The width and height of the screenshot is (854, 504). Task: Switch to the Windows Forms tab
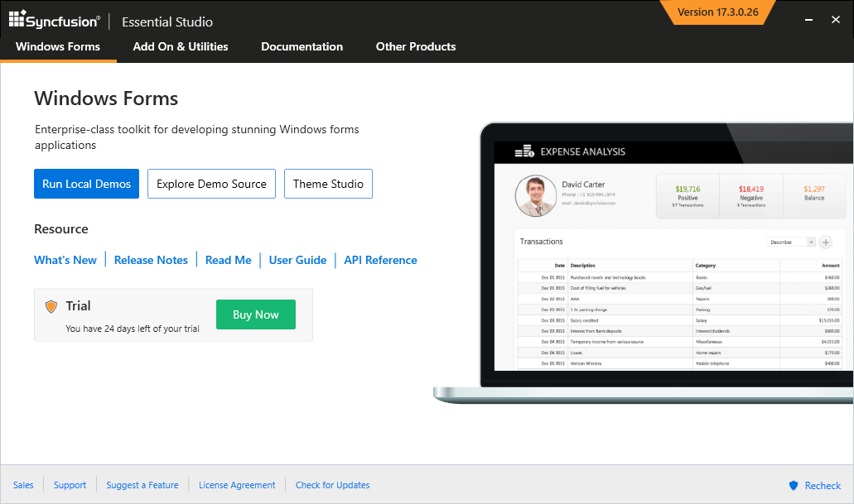[x=58, y=47]
